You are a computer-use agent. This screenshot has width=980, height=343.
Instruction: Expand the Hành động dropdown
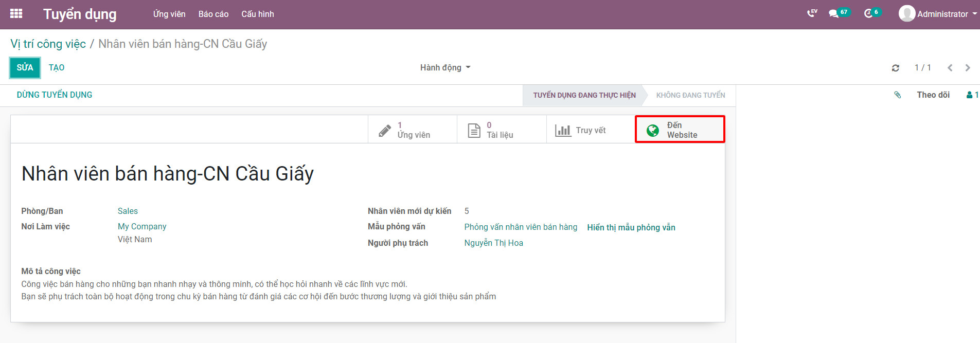pyautogui.click(x=445, y=68)
